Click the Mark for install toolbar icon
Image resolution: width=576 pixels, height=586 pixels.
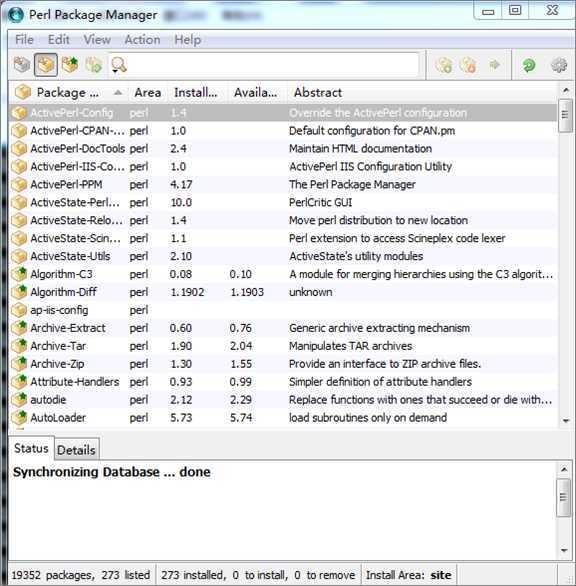tap(444, 65)
